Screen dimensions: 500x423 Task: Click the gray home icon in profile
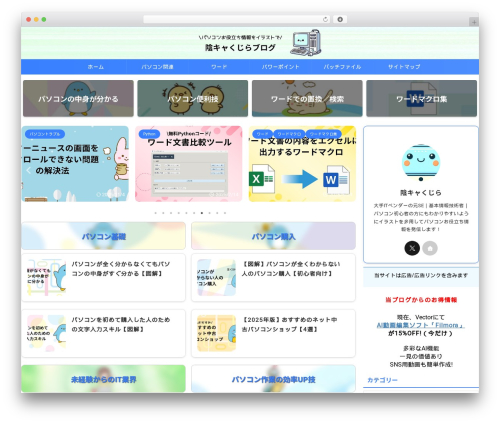pos(430,248)
